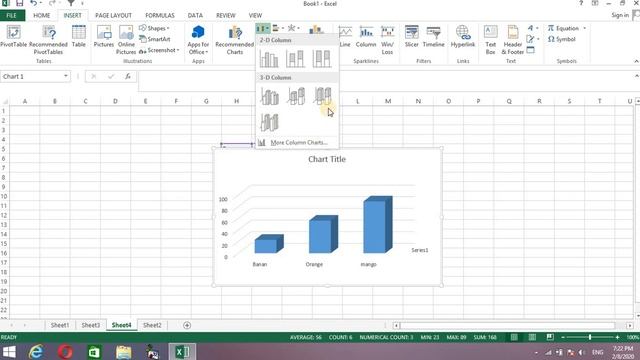The width and height of the screenshot is (640, 360).
Task: Open the FILE tab
Action: tap(11, 16)
